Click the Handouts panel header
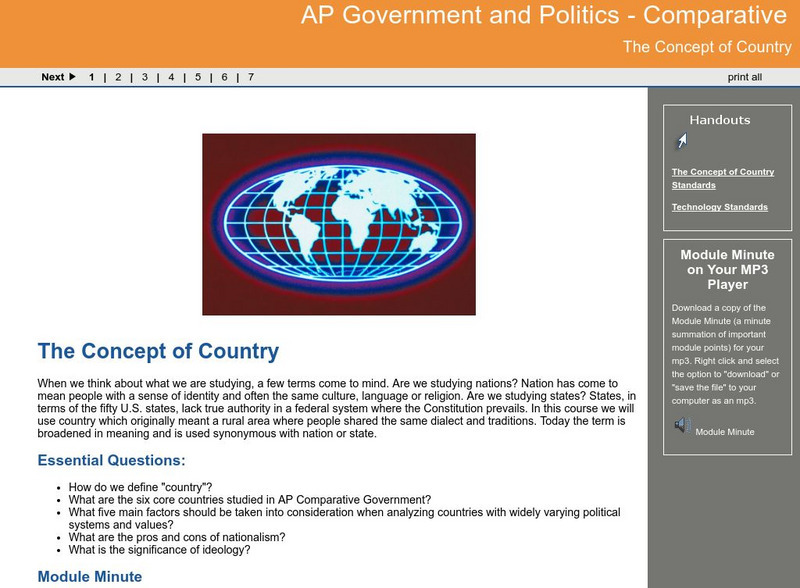800x588 pixels. click(719, 120)
